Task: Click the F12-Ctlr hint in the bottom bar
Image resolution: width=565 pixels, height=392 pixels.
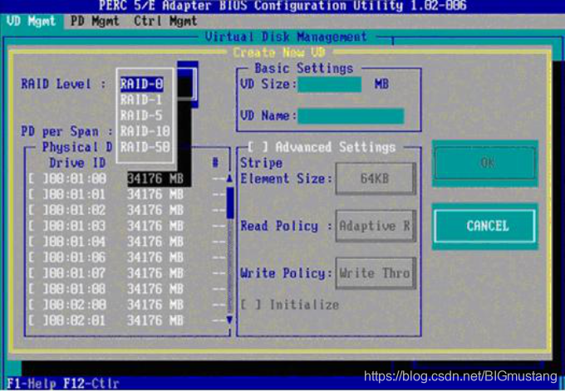Action: pyautogui.click(x=91, y=384)
